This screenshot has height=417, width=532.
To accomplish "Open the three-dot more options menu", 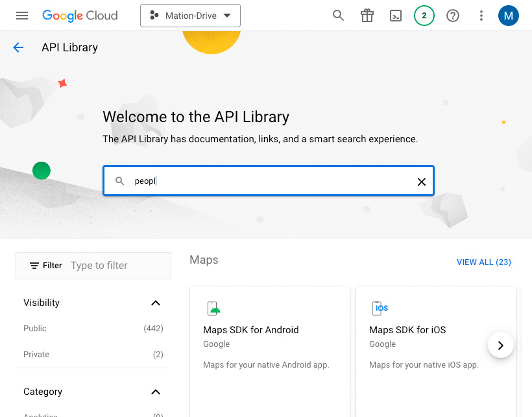I will [x=481, y=16].
